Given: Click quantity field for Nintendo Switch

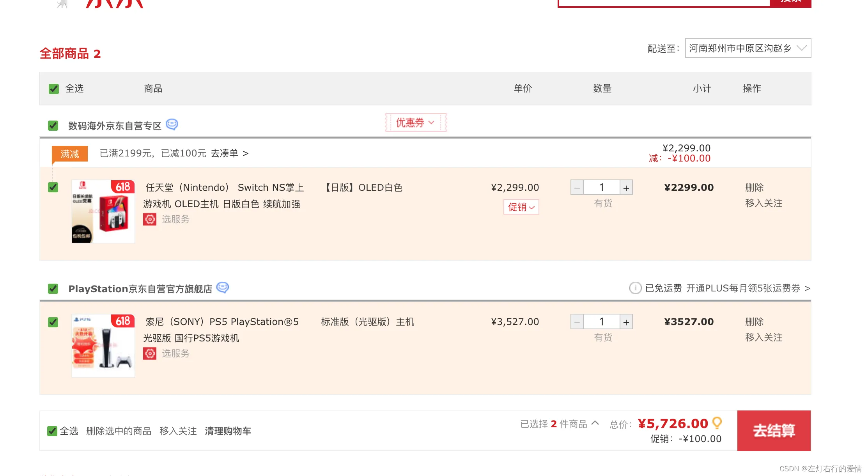Looking at the screenshot, I should [x=602, y=188].
